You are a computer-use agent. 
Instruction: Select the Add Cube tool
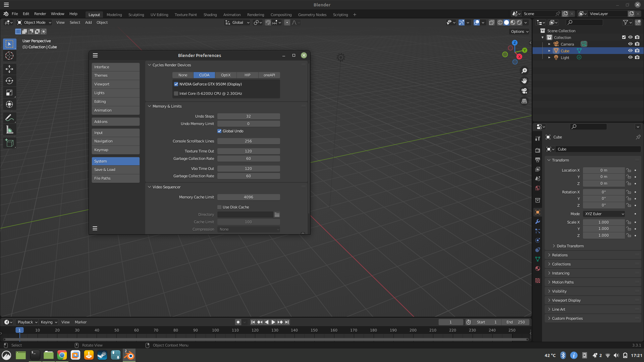point(9,143)
